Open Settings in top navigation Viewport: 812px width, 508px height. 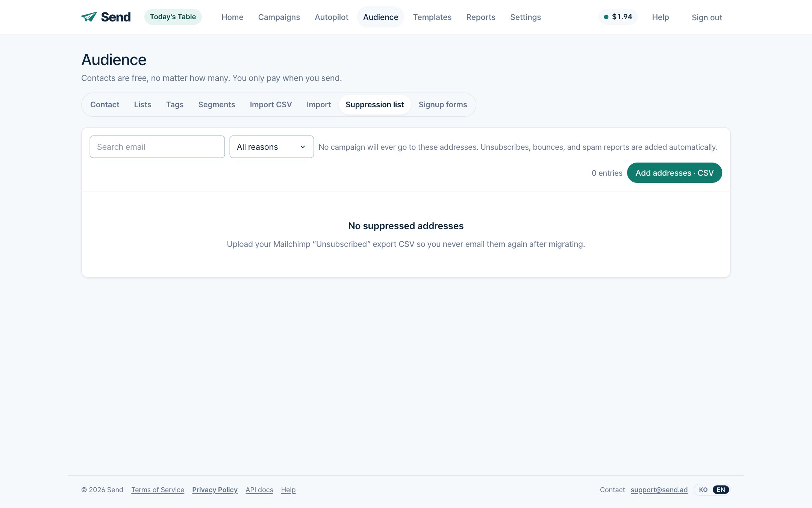coord(526,17)
